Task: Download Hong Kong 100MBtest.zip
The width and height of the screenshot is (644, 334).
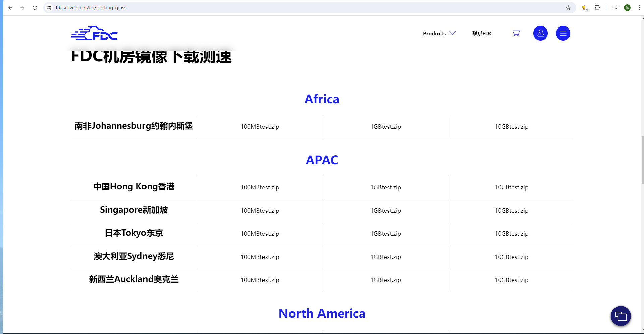Action: [x=260, y=187]
